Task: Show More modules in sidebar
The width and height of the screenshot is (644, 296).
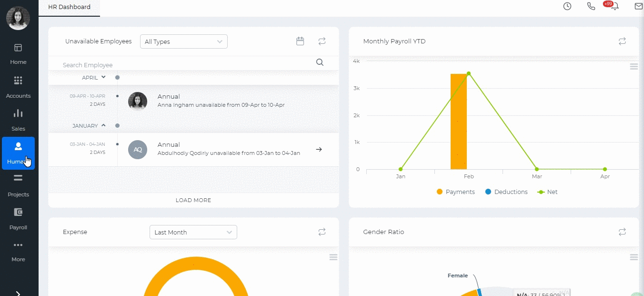Action: (x=18, y=252)
